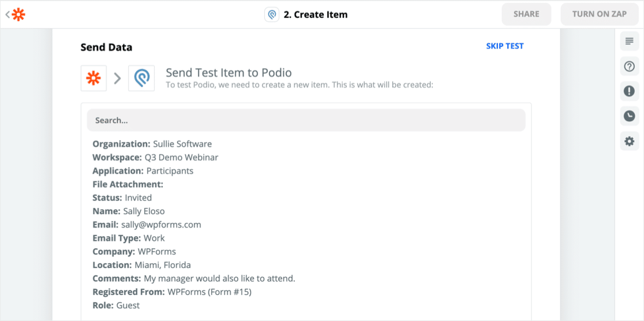Open the help question mark icon

629,66
